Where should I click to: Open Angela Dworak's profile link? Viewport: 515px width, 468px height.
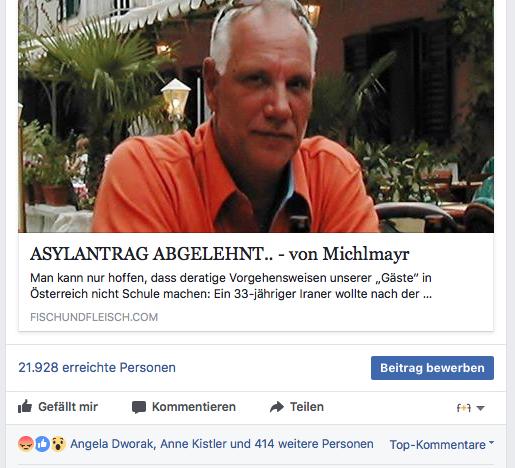pyautogui.click(x=112, y=444)
